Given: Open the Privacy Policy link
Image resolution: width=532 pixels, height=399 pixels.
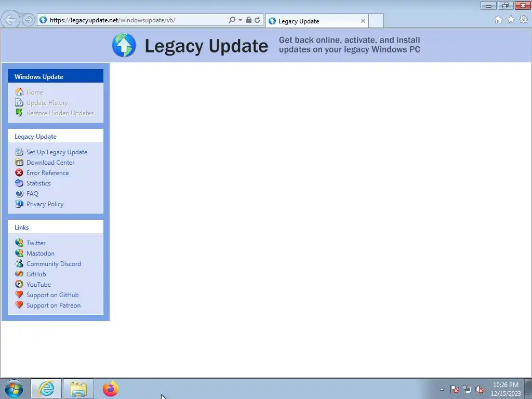Looking at the screenshot, I should pos(45,204).
